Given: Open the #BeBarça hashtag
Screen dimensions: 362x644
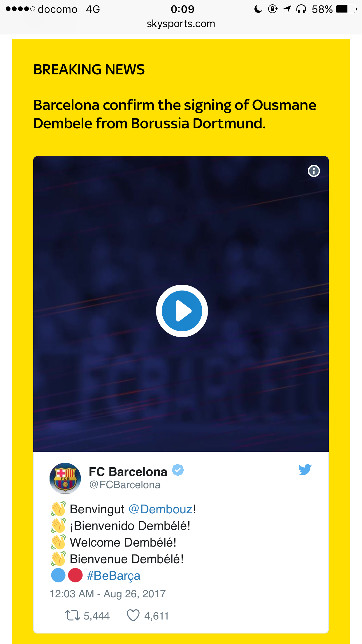Looking at the screenshot, I should point(114,576).
